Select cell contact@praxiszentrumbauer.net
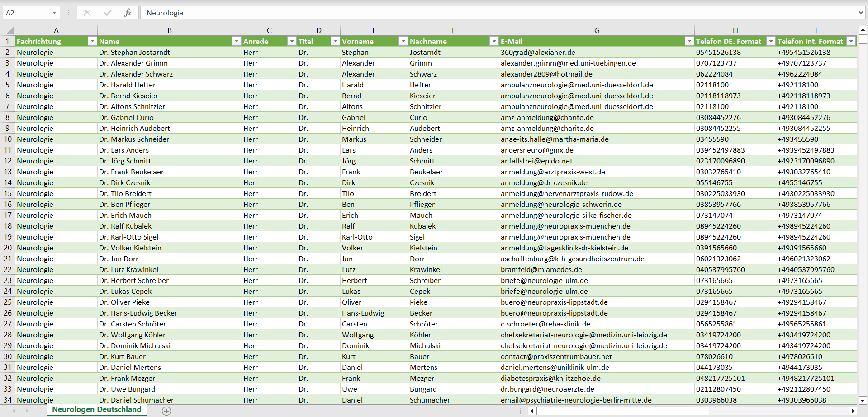The image size is (868, 417). (597, 356)
